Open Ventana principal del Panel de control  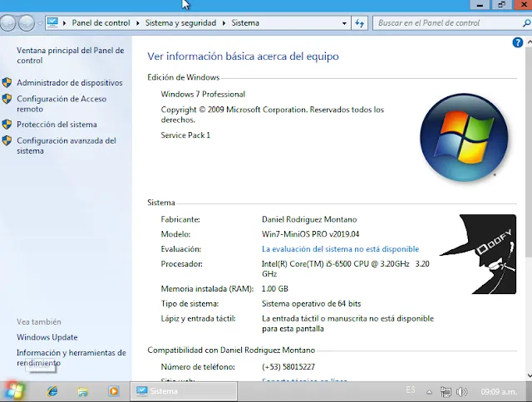tap(70, 56)
